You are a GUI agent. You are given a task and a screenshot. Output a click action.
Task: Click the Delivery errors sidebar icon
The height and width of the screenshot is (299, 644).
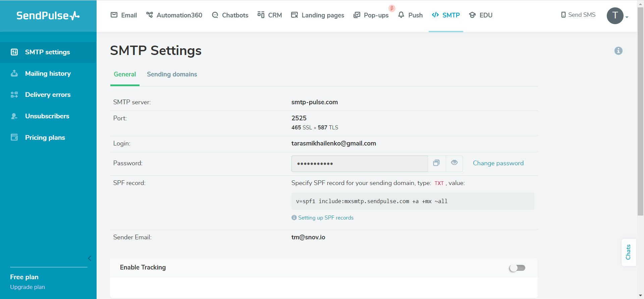click(x=14, y=95)
